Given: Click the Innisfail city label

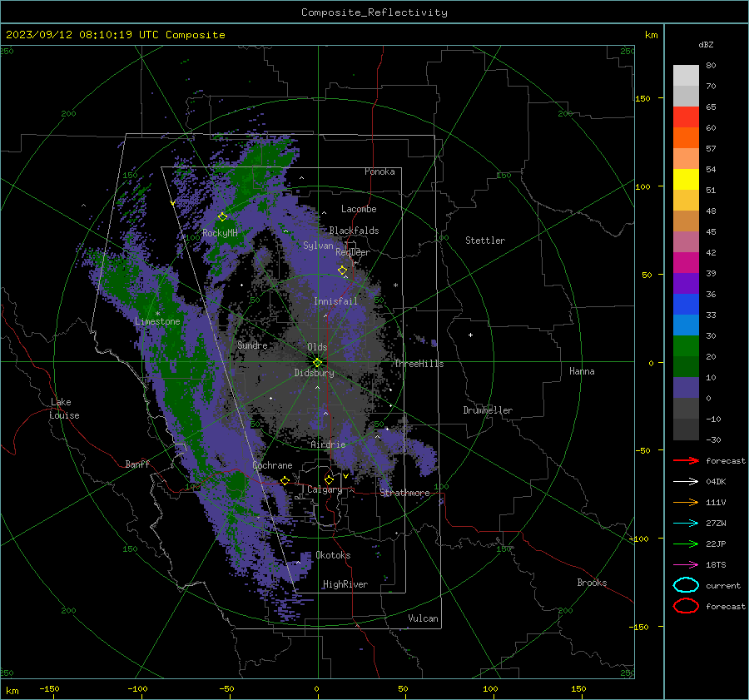Looking at the screenshot, I should [x=335, y=301].
